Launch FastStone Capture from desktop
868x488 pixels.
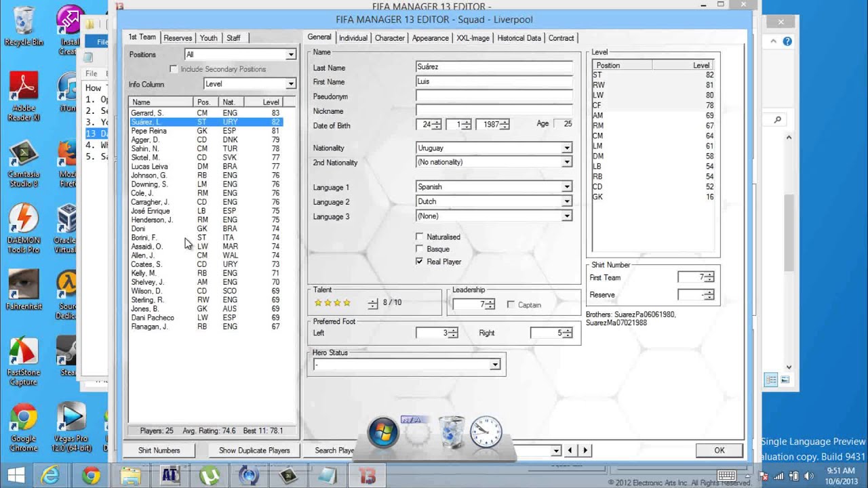(x=24, y=361)
